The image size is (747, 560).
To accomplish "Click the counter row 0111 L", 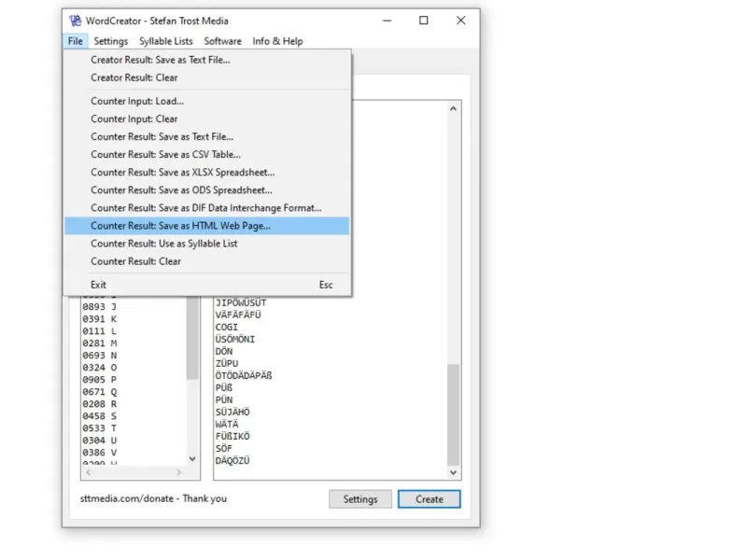I will 100,331.
